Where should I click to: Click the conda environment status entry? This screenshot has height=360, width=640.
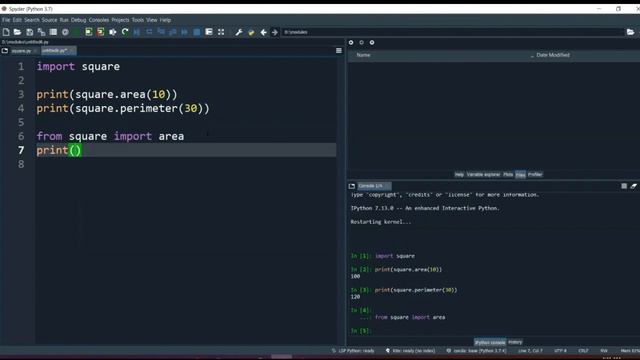point(476,351)
